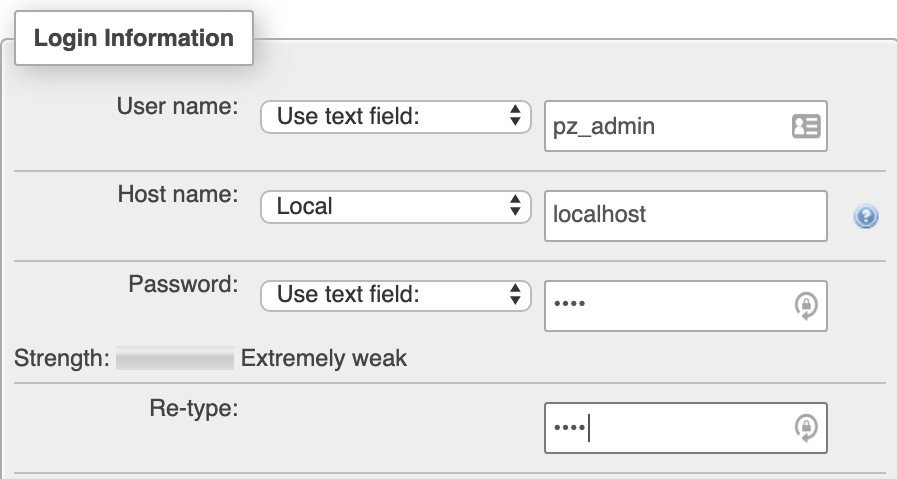
Task: Click the pz_admin username input field
Action: (686, 126)
